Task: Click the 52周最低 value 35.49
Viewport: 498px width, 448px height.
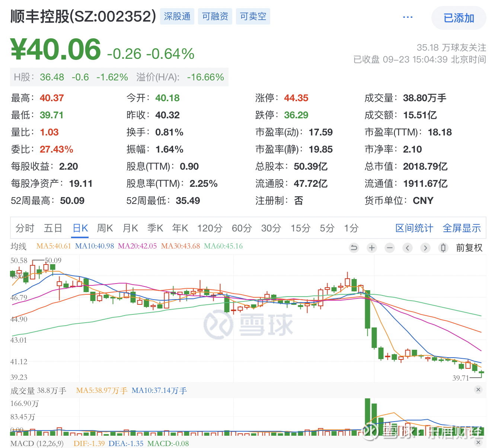Action: tap(188, 201)
